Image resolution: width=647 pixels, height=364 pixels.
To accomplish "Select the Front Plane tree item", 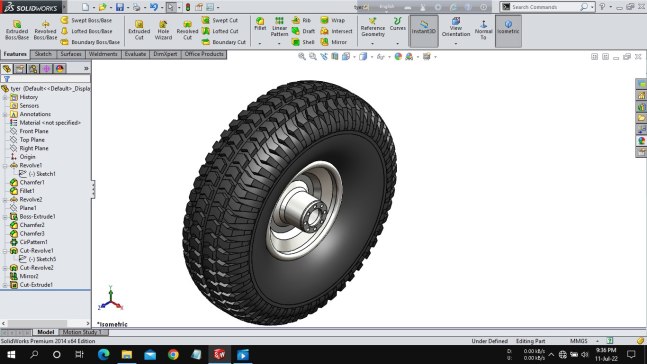I will point(29,131).
